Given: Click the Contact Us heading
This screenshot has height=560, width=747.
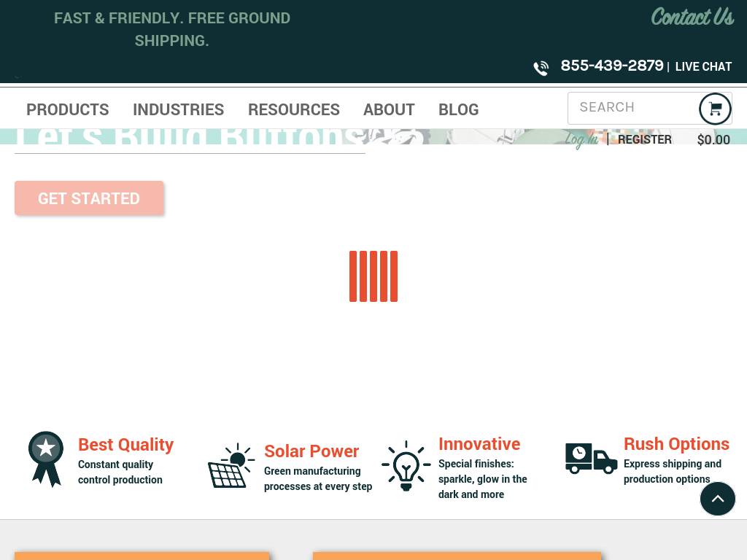Looking at the screenshot, I should coord(692,17).
